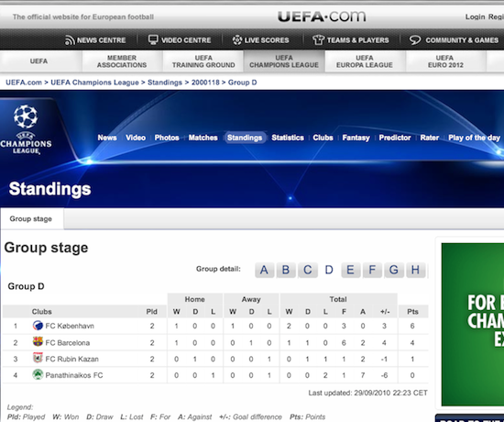The height and width of the screenshot is (422, 504).
Task: Click the Standings breadcrumb link
Action: click(x=165, y=83)
